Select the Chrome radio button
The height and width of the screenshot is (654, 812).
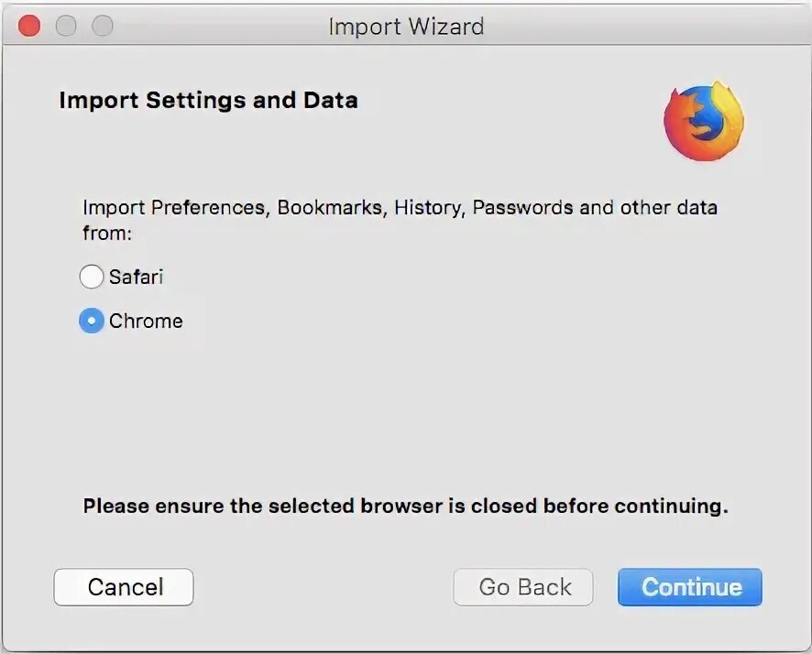tap(92, 321)
